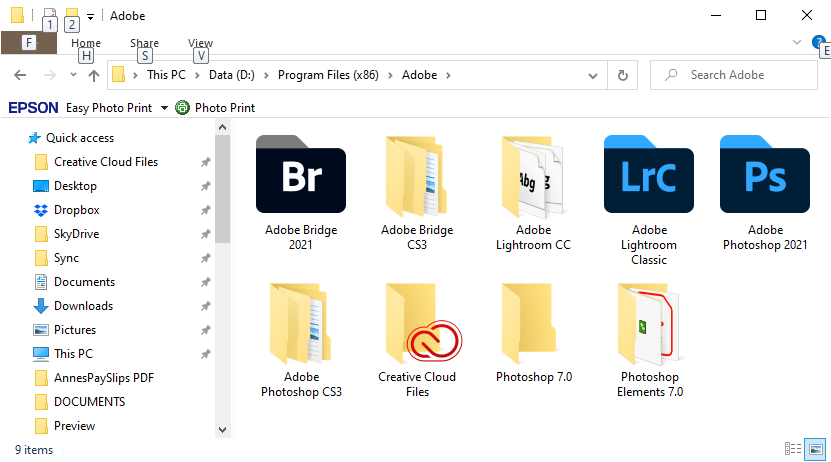Click the Epson Photo Print printer icon

point(182,108)
